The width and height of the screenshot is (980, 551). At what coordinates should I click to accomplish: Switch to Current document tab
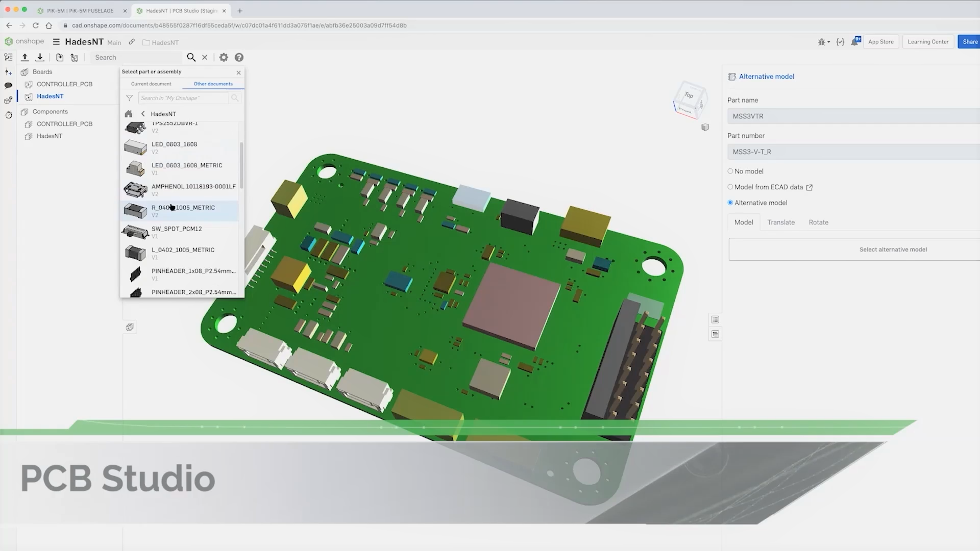[151, 84]
